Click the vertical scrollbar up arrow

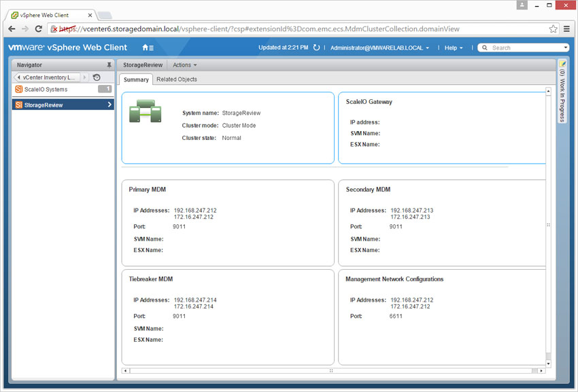pos(548,91)
